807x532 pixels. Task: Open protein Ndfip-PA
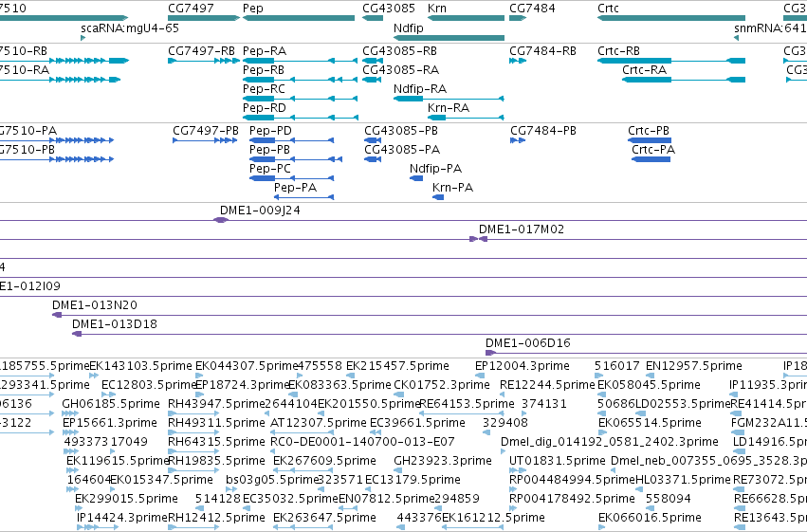click(416, 178)
